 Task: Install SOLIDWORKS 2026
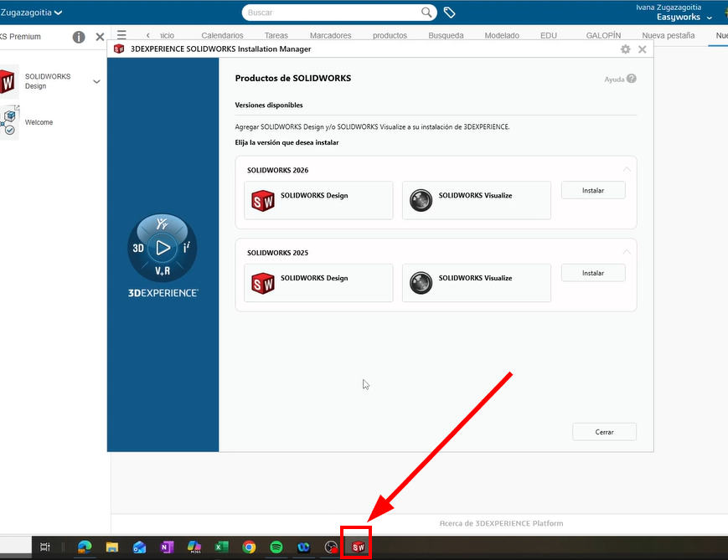pos(593,191)
